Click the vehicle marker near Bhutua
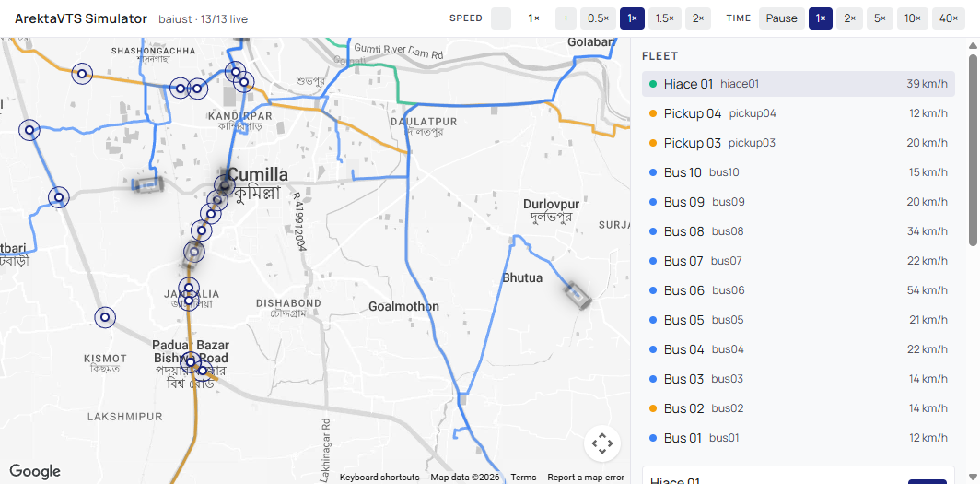980x484 pixels. coord(577,294)
